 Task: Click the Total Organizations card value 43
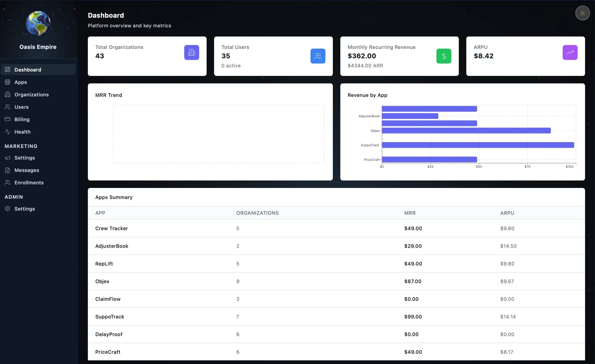99,56
